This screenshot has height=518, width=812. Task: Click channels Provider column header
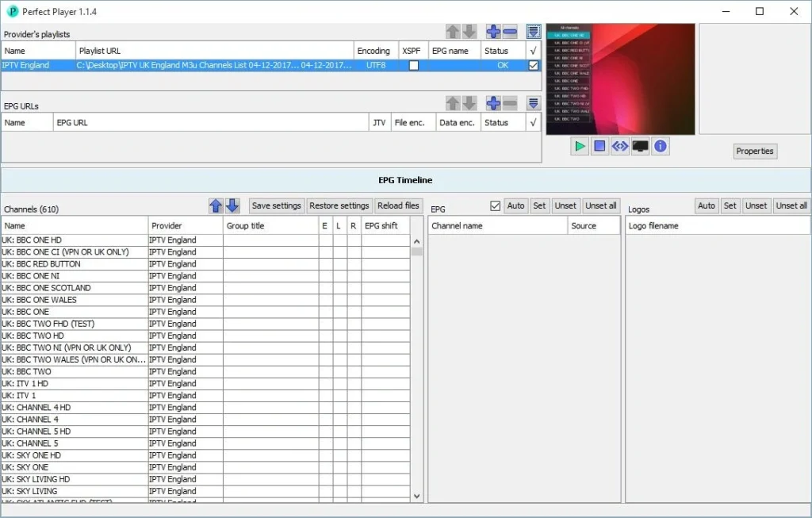coord(186,226)
